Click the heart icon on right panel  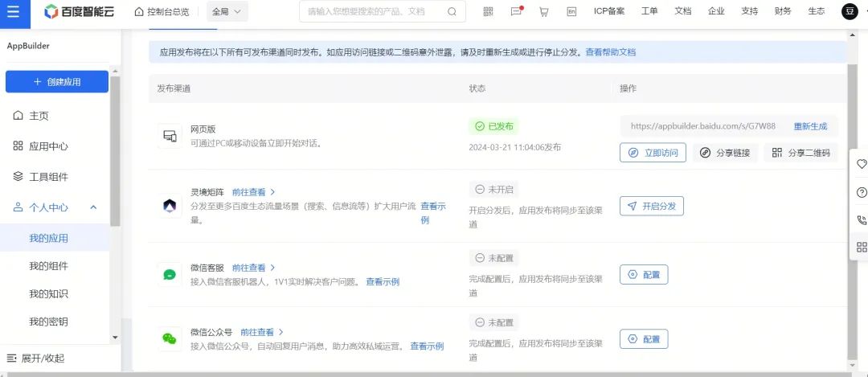pos(862,165)
